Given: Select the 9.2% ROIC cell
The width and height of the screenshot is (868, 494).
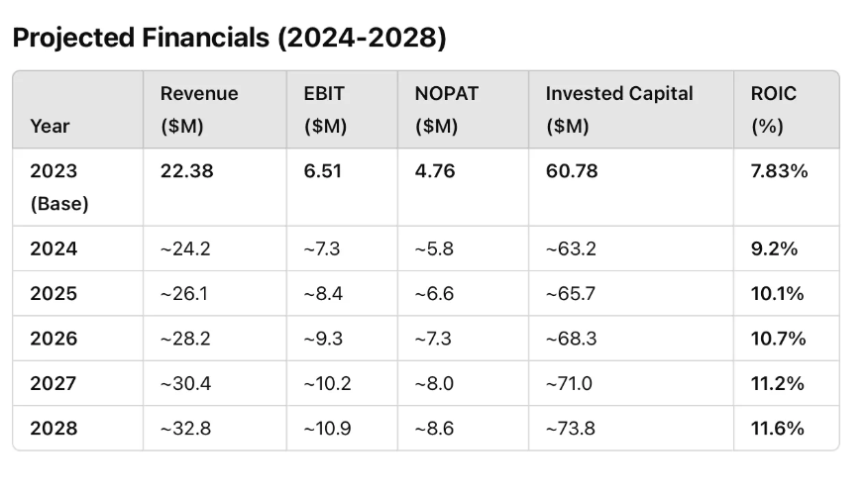Looking at the screenshot, I should [775, 248].
